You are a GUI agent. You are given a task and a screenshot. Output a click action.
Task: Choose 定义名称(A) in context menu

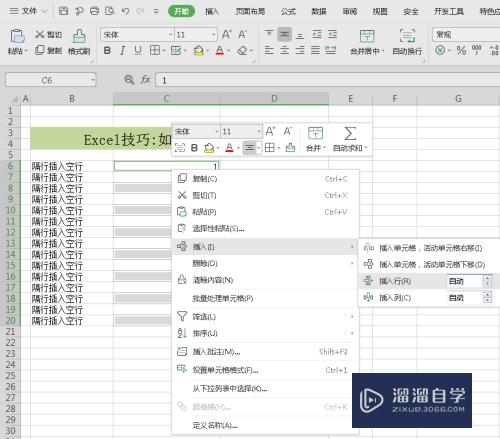[265, 425]
